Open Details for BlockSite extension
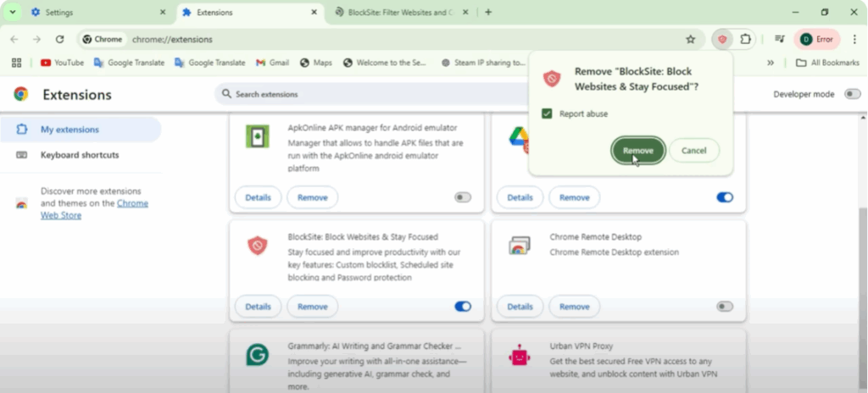868x393 pixels. coord(258,306)
